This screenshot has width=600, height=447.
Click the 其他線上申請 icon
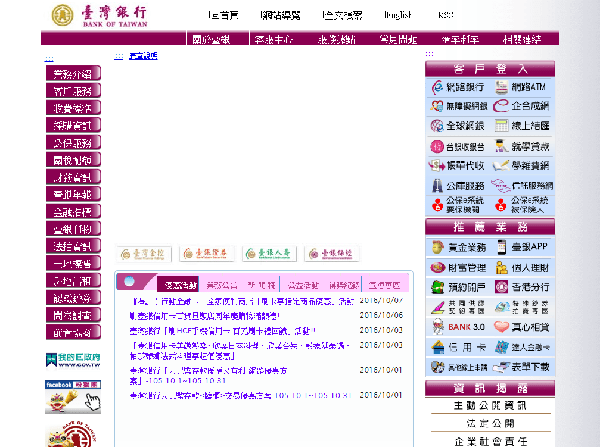[437, 367]
